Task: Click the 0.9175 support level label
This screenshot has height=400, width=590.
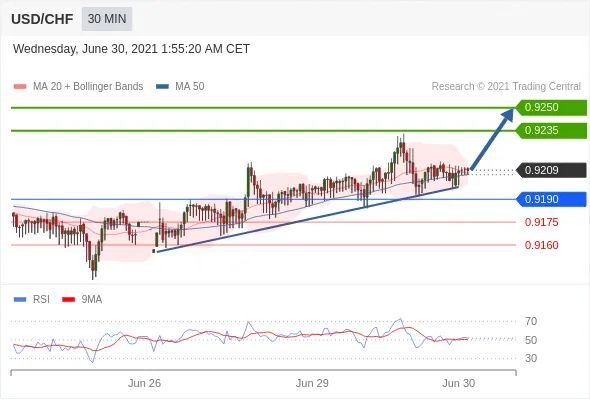Action: click(x=541, y=222)
